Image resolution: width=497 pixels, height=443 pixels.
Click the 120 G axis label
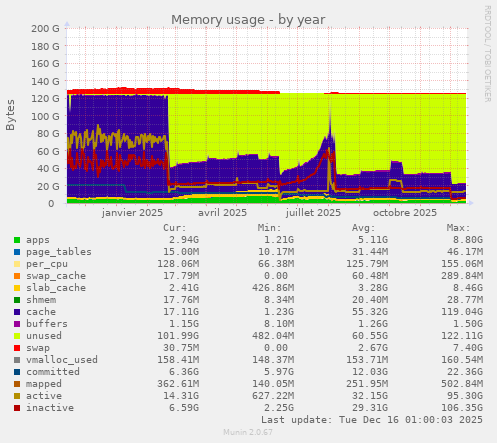pyautogui.click(x=45, y=99)
